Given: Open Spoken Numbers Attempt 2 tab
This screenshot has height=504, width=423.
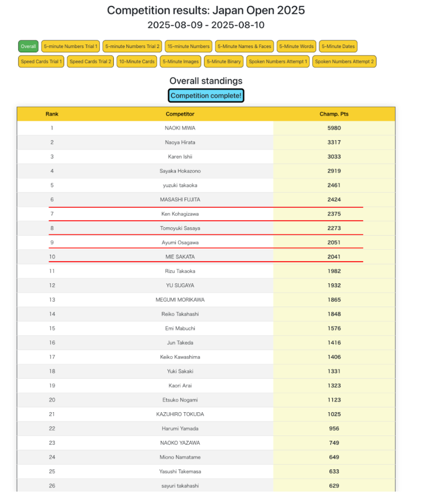Looking at the screenshot, I should 344,62.
